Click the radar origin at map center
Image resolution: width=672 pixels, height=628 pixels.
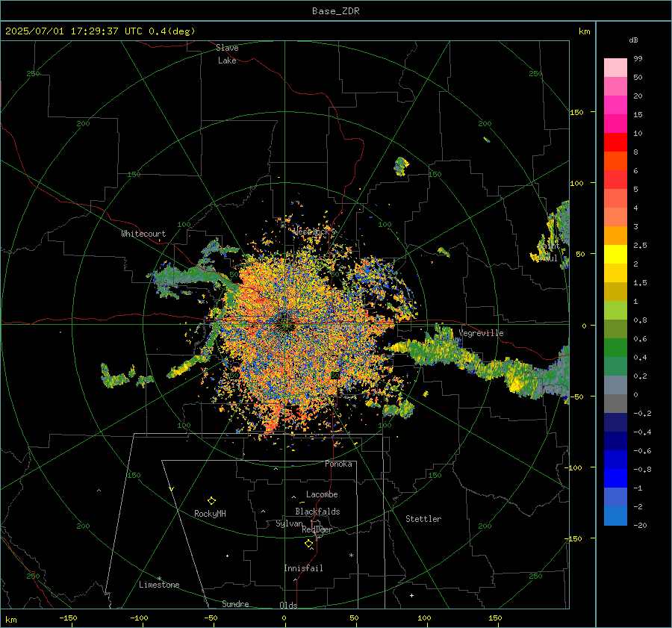point(284,325)
